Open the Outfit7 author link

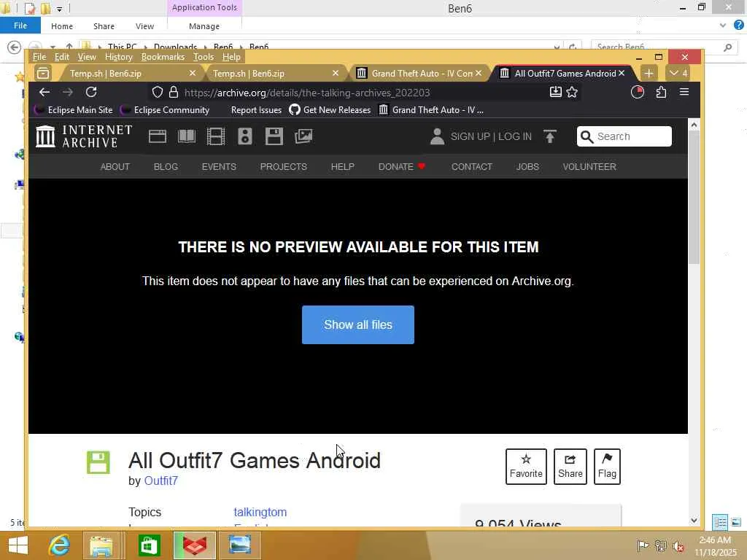[x=161, y=481]
